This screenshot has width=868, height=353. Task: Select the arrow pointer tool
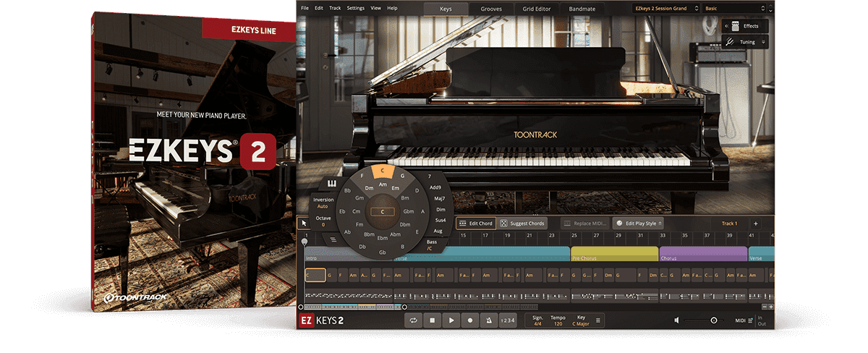click(x=305, y=224)
